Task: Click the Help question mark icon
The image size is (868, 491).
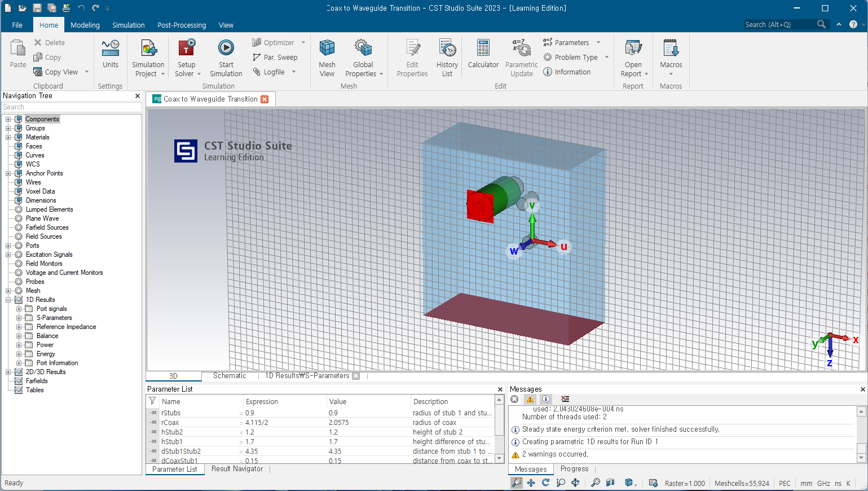Action: [x=853, y=24]
